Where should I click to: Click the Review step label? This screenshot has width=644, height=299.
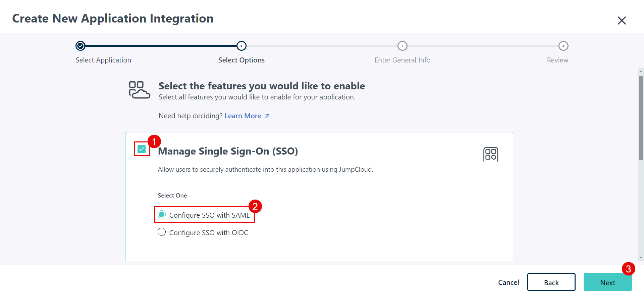[557, 60]
